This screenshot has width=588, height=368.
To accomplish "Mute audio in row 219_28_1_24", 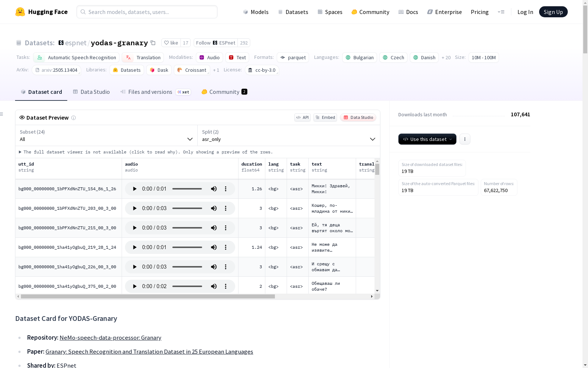I will [x=214, y=247].
